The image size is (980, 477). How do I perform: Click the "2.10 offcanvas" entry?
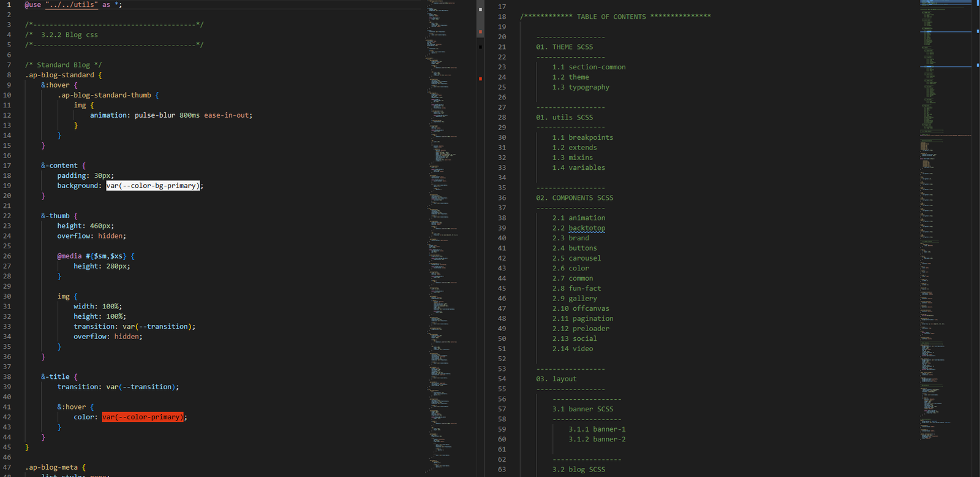[x=581, y=308]
